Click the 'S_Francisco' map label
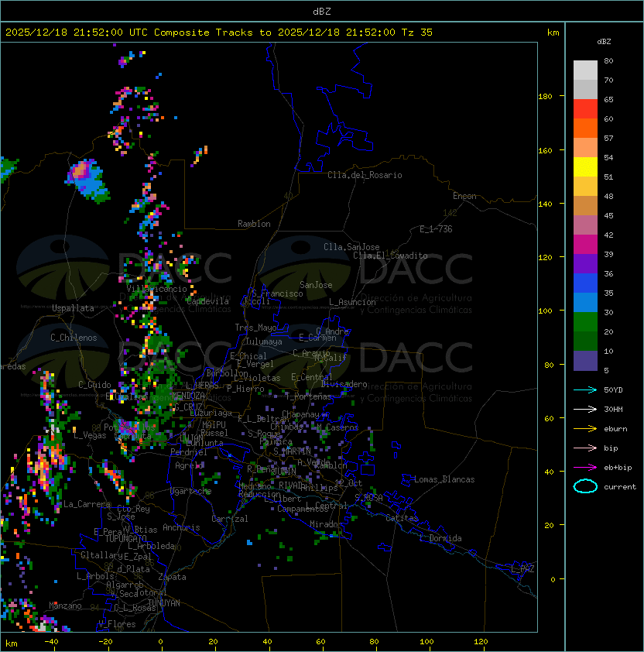Viewport: 644px width, 652px height. click(x=277, y=293)
